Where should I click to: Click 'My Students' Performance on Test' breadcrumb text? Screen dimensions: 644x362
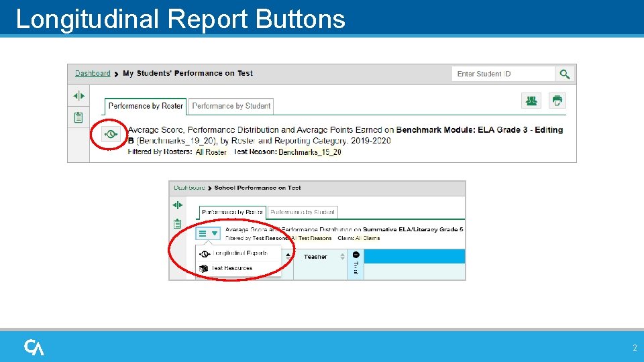(x=188, y=73)
